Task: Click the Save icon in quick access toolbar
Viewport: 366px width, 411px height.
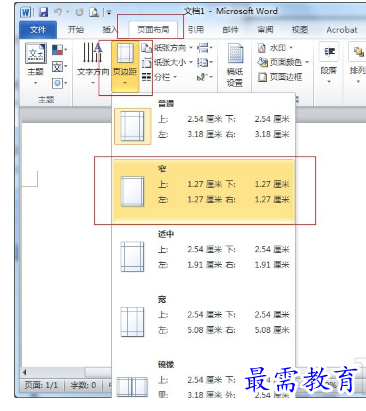Action: click(44, 13)
